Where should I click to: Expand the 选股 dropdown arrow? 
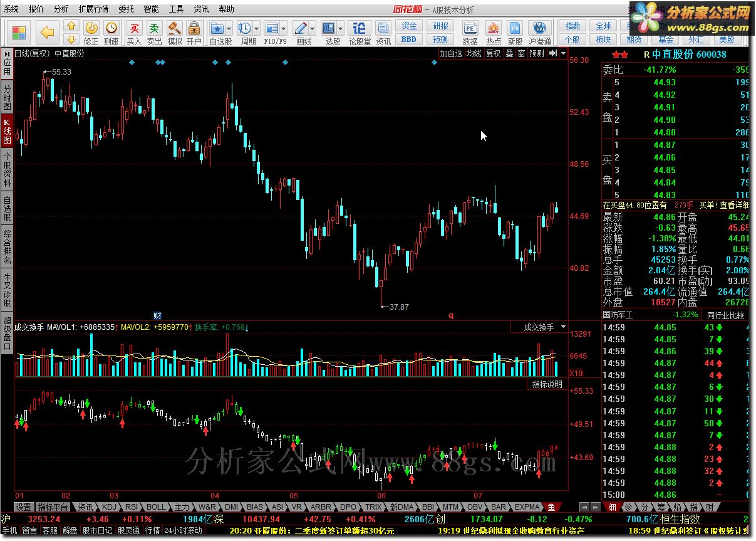click(x=341, y=29)
